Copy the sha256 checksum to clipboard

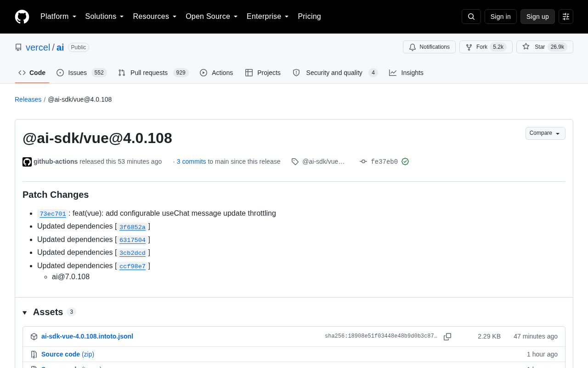[x=447, y=337]
